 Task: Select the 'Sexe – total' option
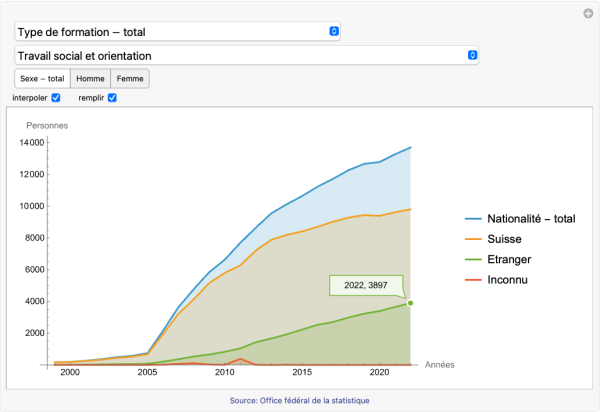42,78
